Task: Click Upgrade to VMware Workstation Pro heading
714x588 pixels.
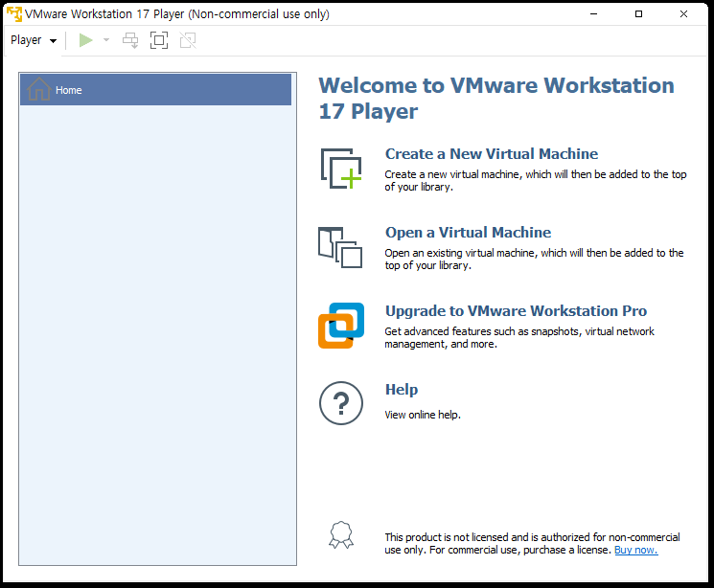Action: point(516,311)
